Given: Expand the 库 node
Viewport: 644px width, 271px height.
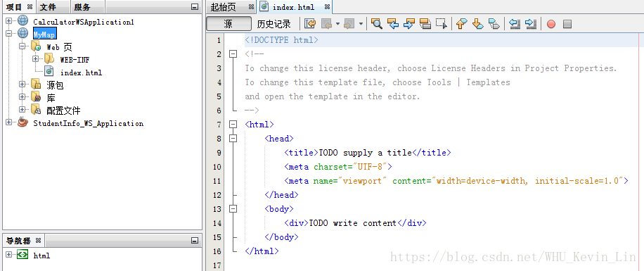Looking at the screenshot, I should [x=22, y=97].
